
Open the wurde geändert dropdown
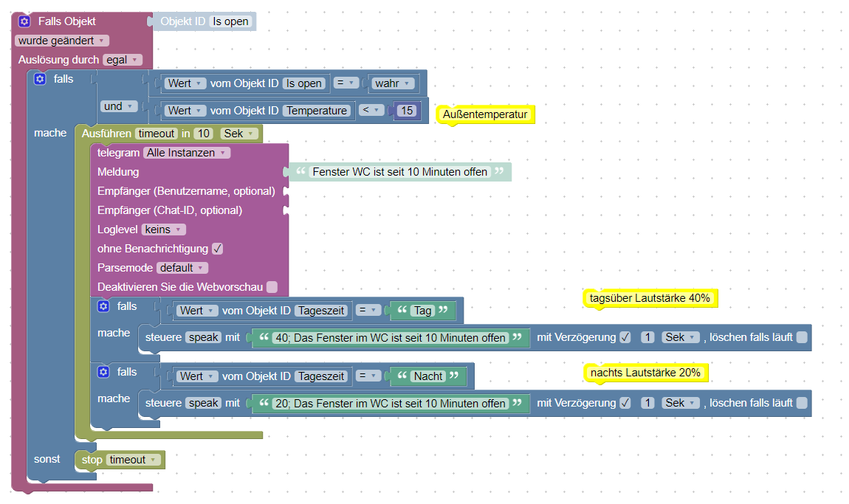(x=62, y=41)
